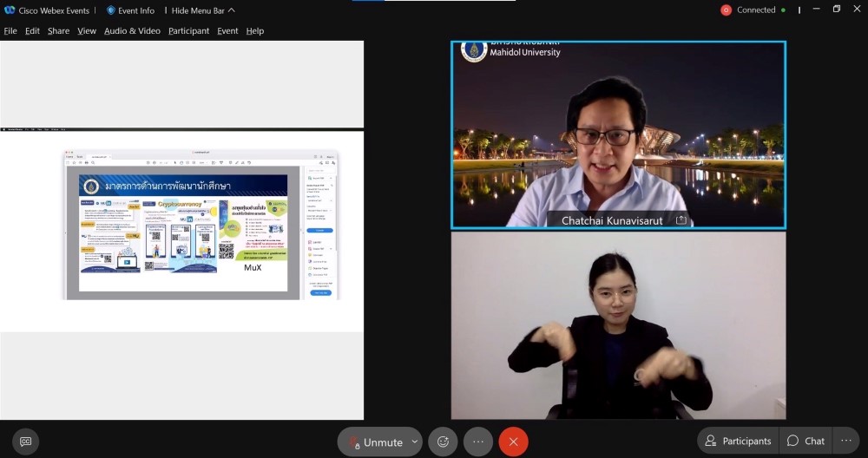The width and height of the screenshot is (868, 458).
Task: Click the share icon beside Chatchai Kunavisarut
Action: 681,220
